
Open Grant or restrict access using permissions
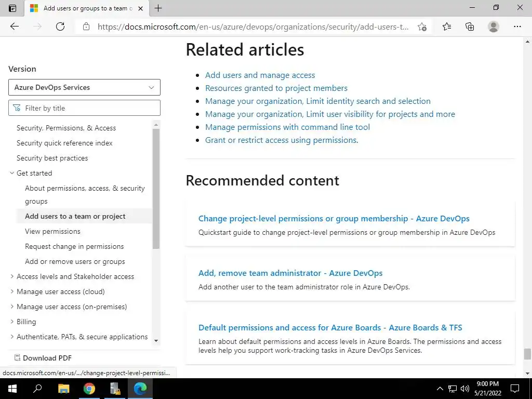click(x=282, y=140)
